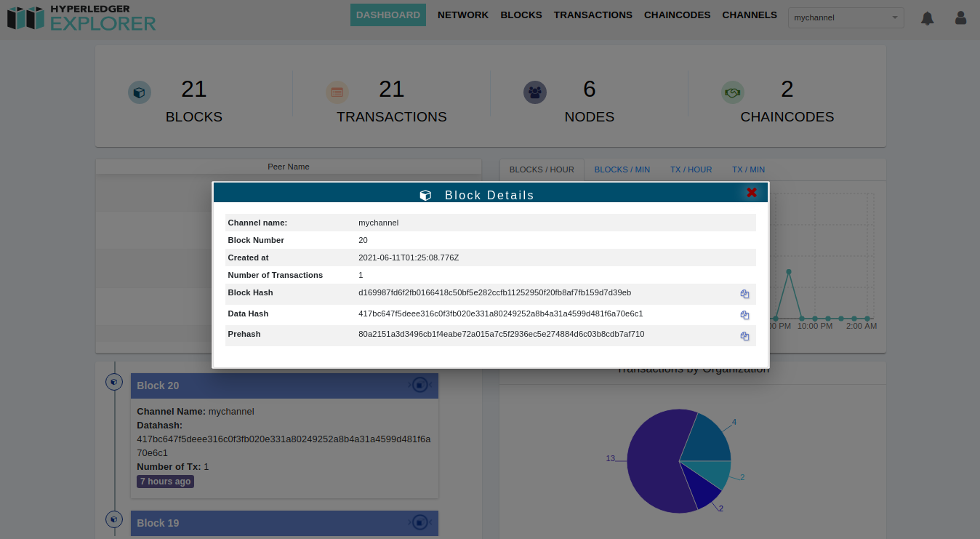Click the nodes icon beside Nodes count
980x539 pixels.
(x=535, y=92)
